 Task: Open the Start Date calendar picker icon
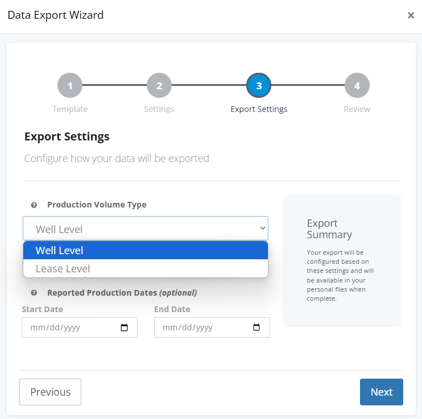pyautogui.click(x=124, y=328)
